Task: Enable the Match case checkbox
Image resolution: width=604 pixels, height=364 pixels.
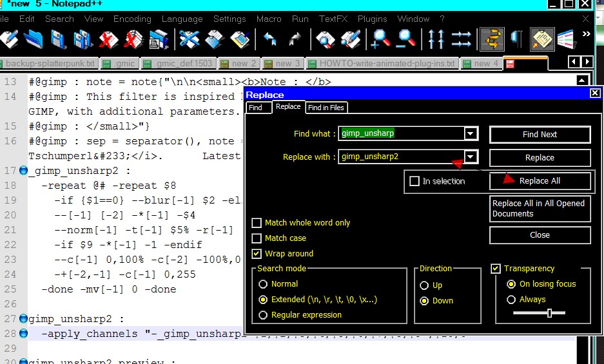Action: tap(257, 238)
